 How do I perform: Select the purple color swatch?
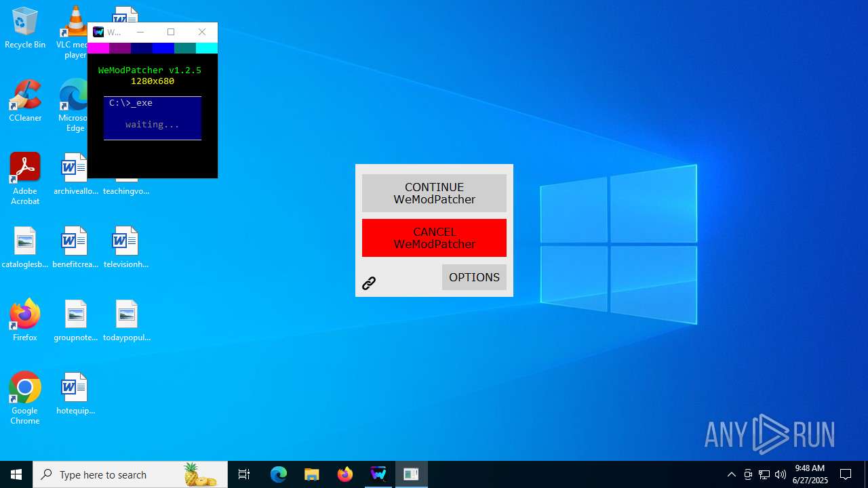[120, 48]
